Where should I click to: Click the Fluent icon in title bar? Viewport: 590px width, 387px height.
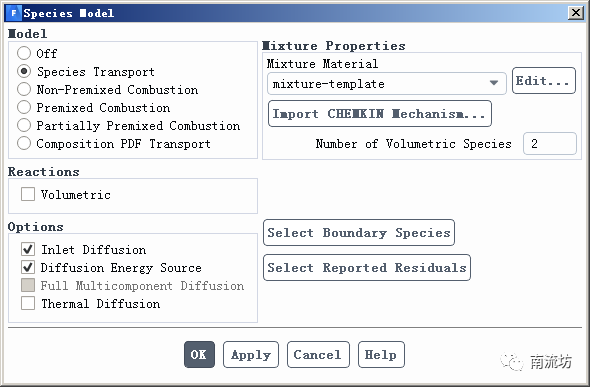[14, 13]
